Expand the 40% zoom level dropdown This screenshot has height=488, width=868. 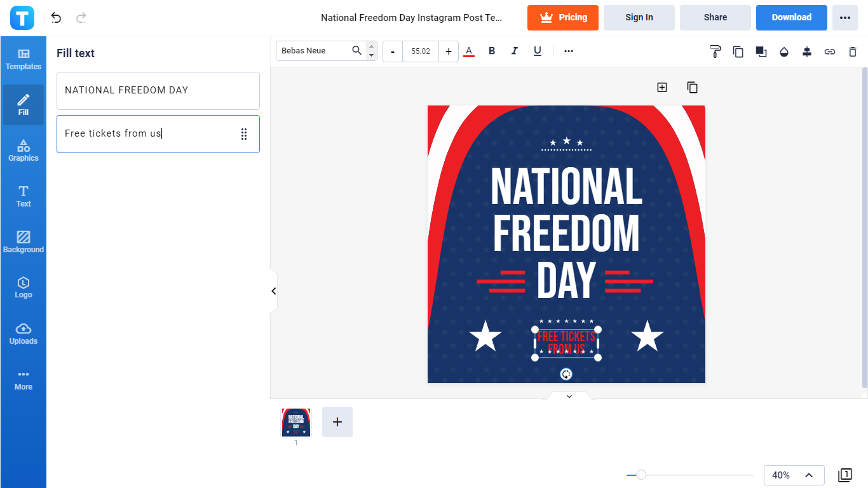pyautogui.click(x=808, y=475)
